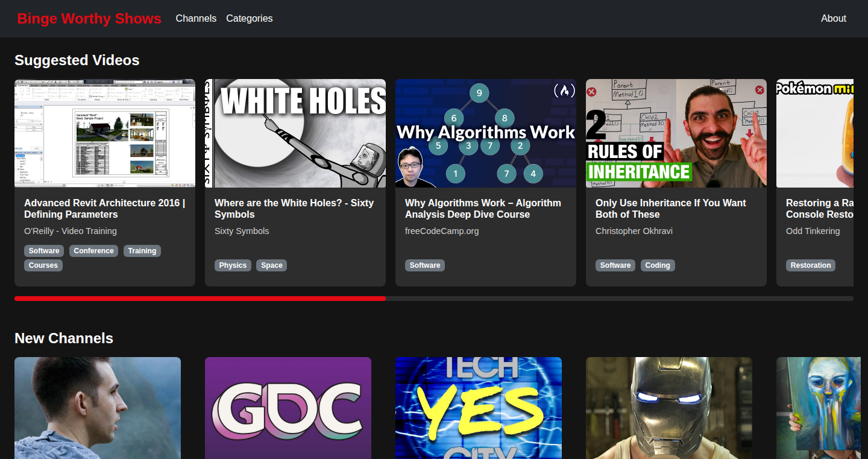Open O'Reilly - Video Training channel
The image size is (868, 459).
tap(71, 231)
